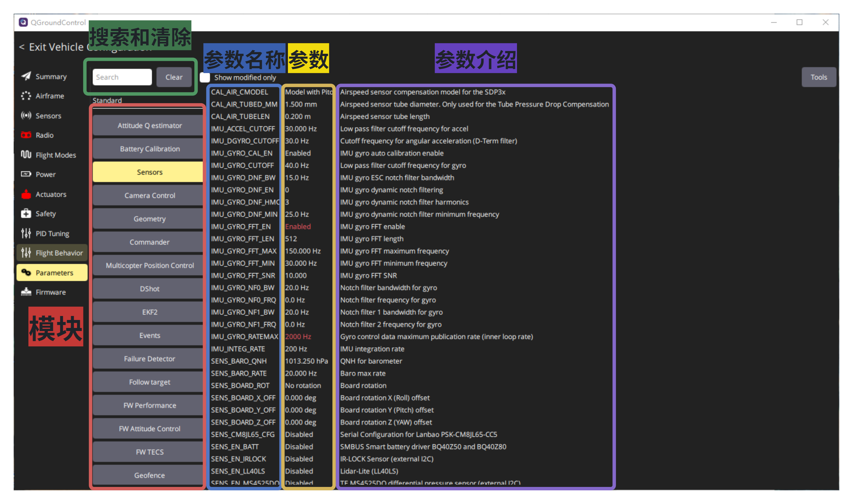The image size is (853, 504).
Task: Open the Tools dropdown button
Action: click(x=818, y=77)
